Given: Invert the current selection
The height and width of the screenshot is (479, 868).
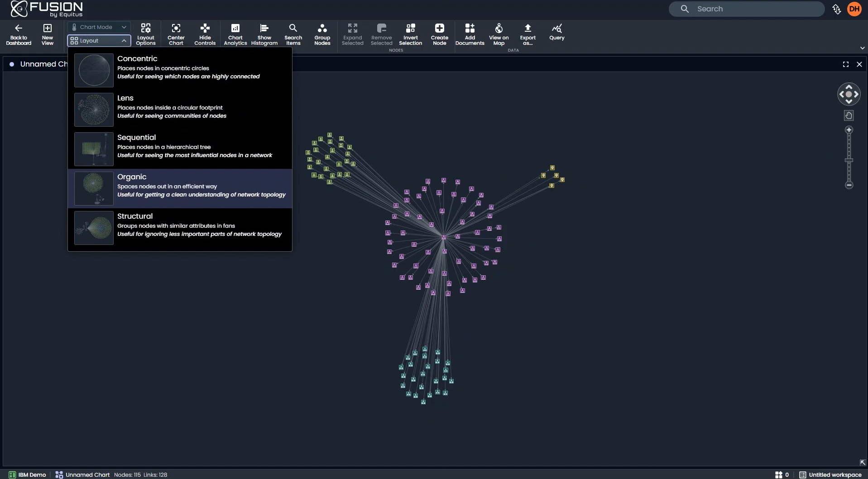Looking at the screenshot, I should (x=411, y=34).
